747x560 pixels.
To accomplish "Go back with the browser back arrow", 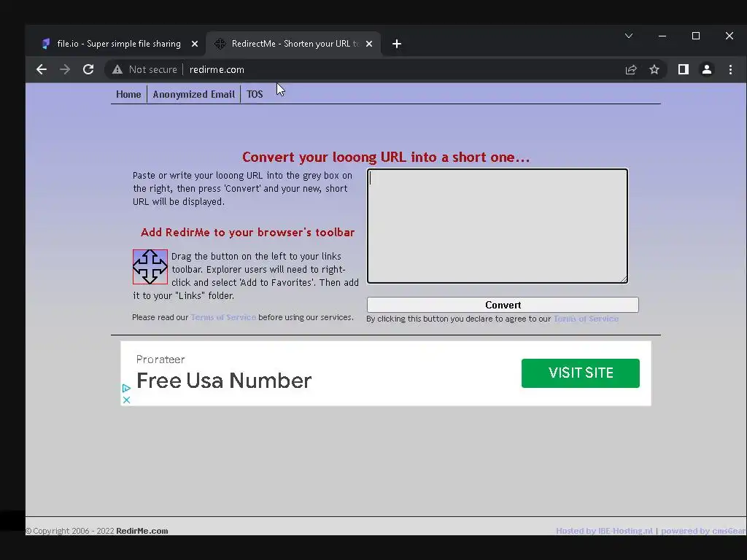I will point(42,69).
